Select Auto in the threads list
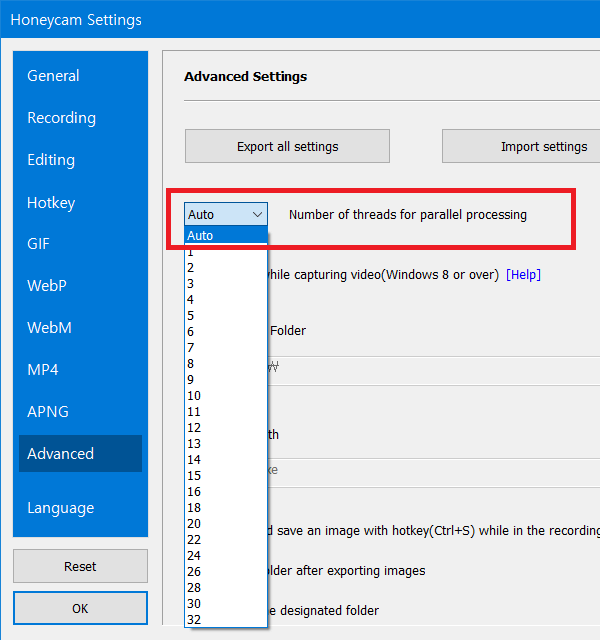Screen dimensions: 600x640 [x=226, y=236]
